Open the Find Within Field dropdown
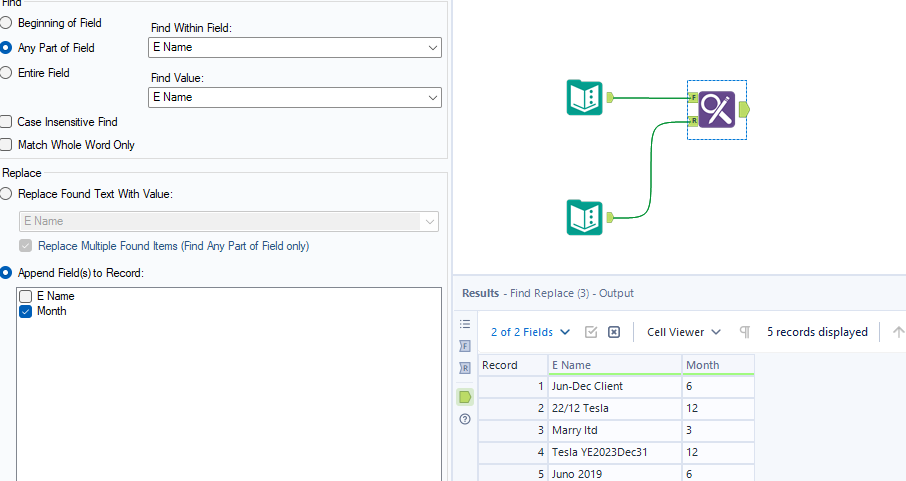This screenshot has height=481, width=906. 295,47
